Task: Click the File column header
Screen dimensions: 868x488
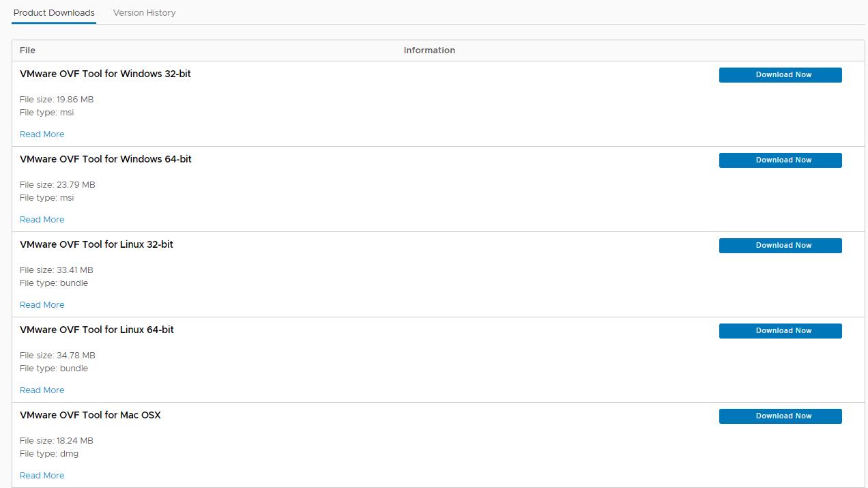Action: pyautogui.click(x=27, y=51)
